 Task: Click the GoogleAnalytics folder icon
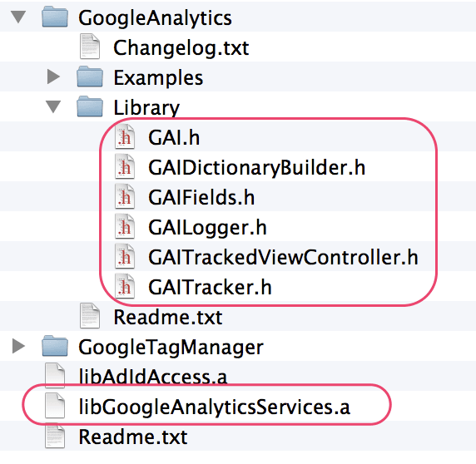[x=55, y=17]
